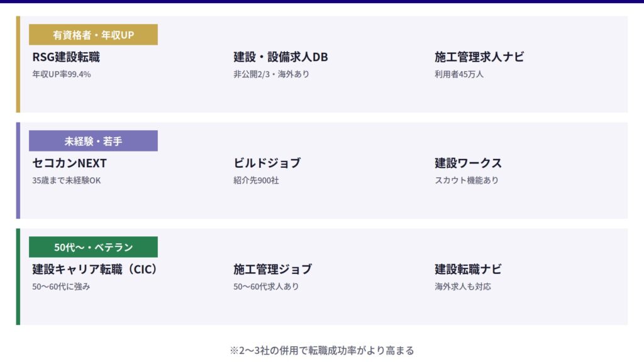The width and height of the screenshot is (644, 362).
Task: Select the 利用者45万人 caption
Action: click(458, 74)
